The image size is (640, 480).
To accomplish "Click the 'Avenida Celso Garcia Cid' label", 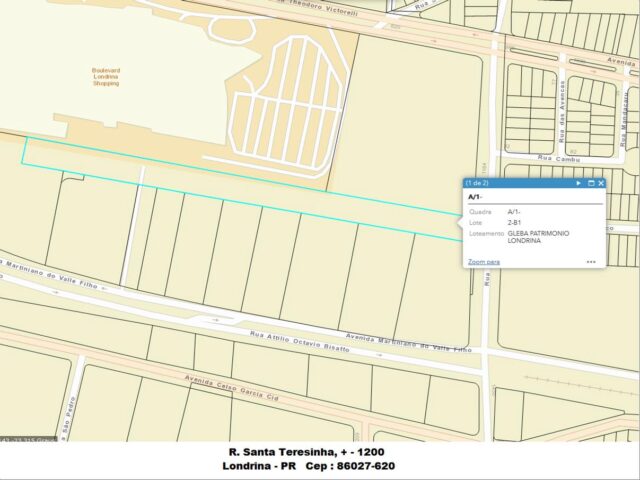I will pos(232,387).
